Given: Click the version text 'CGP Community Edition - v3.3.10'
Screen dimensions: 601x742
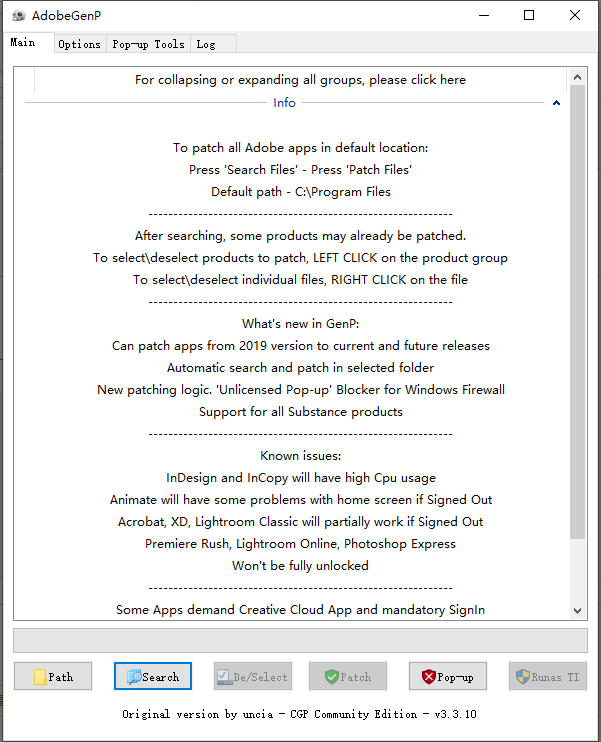Looking at the screenshot, I should pyautogui.click(x=383, y=714).
